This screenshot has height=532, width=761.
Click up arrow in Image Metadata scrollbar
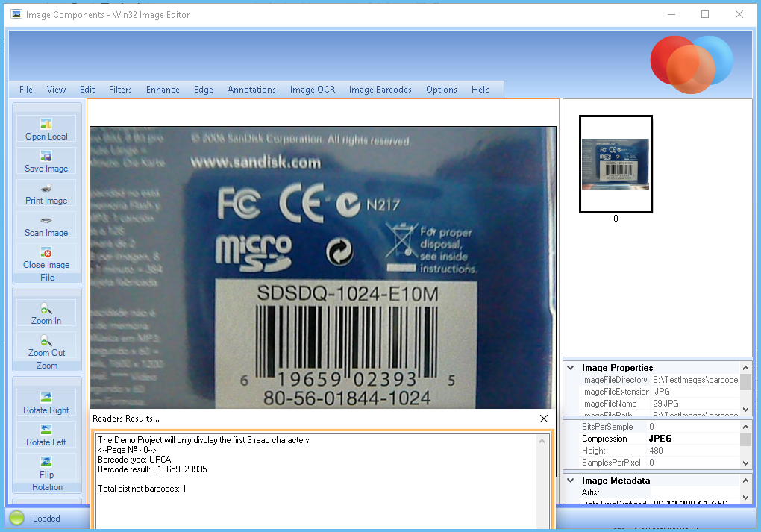click(x=745, y=481)
